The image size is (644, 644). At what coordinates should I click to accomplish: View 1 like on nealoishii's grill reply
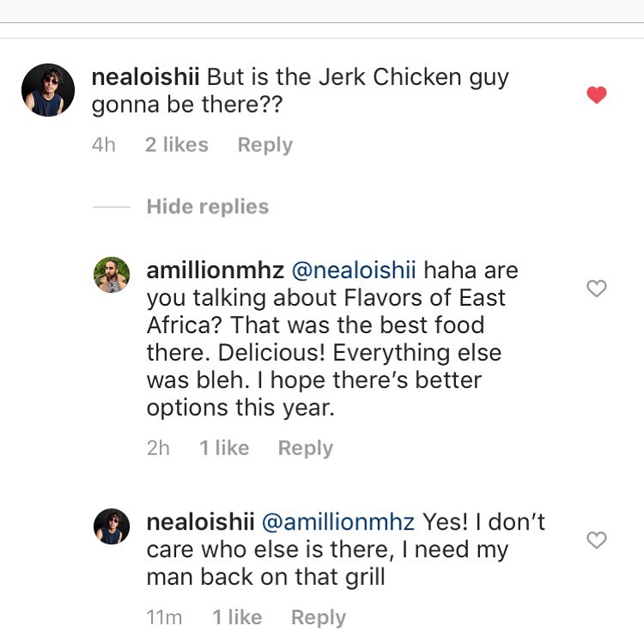click(x=237, y=617)
